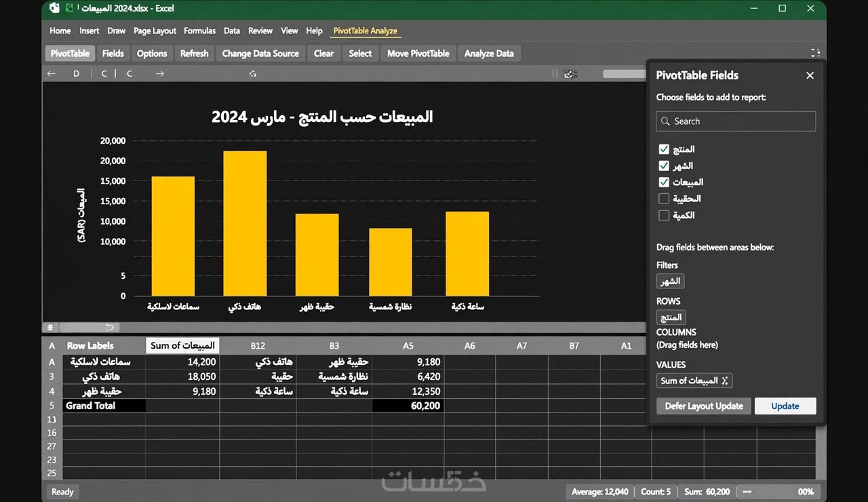Click the redo icon in the navigation strip
This screenshot has height=502, width=868.
coord(253,73)
